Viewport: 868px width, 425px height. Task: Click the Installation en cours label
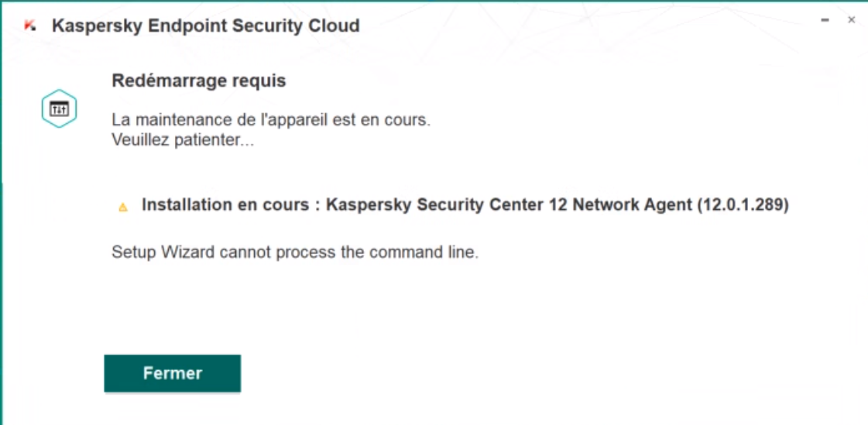tap(230, 205)
